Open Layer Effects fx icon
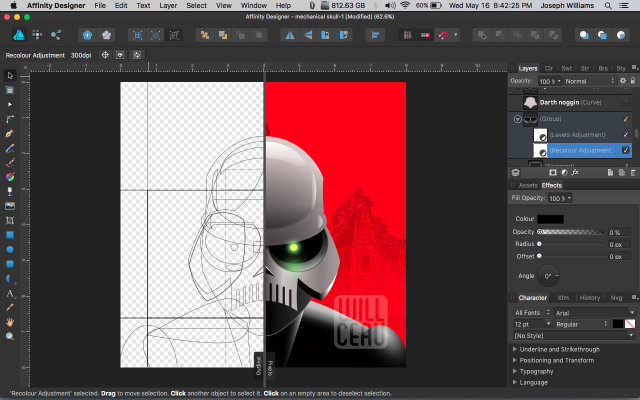 (575, 173)
